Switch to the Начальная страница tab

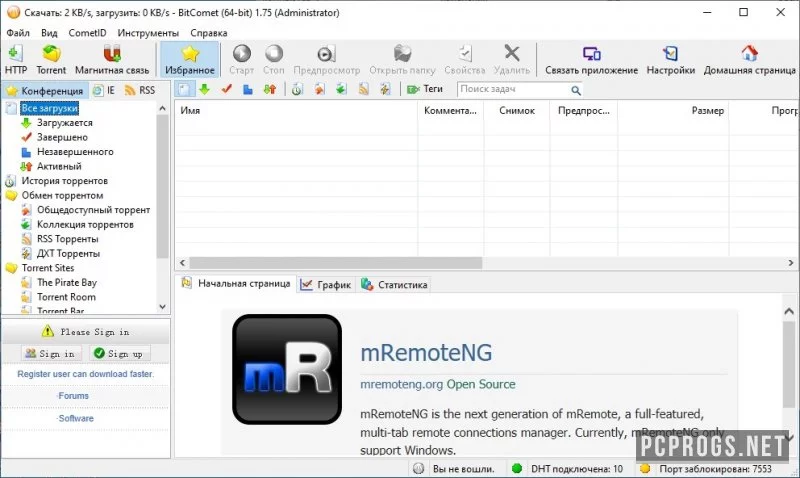236,284
